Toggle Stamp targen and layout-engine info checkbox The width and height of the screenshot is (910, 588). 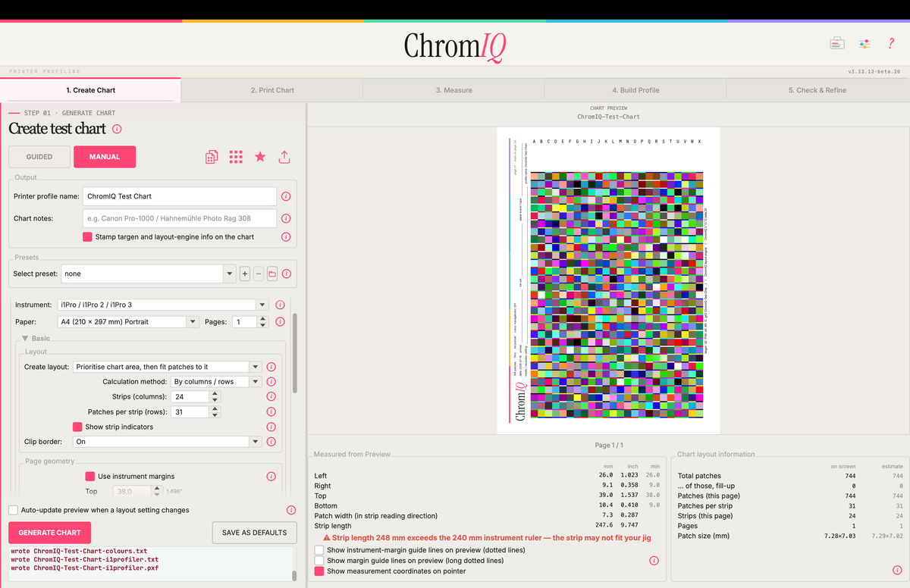tap(88, 237)
